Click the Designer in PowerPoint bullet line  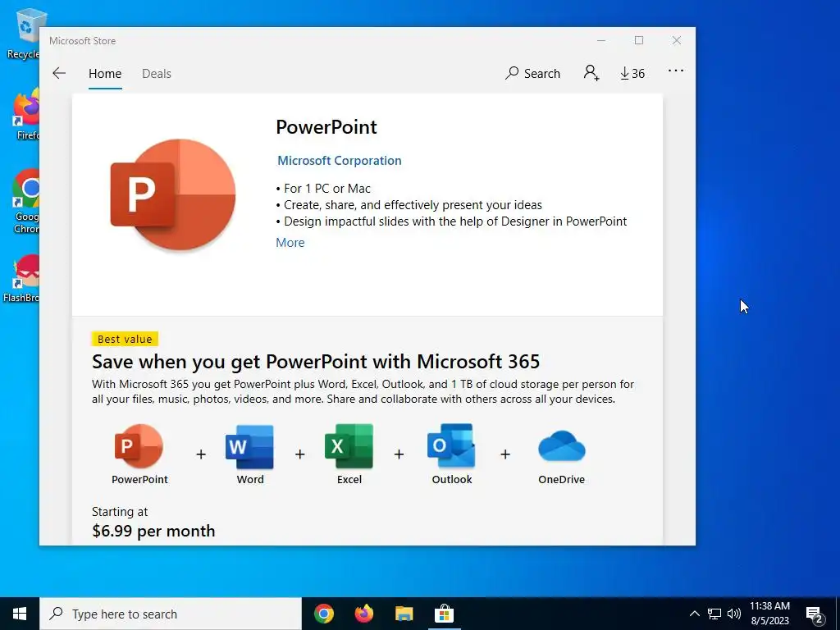[451, 221]
